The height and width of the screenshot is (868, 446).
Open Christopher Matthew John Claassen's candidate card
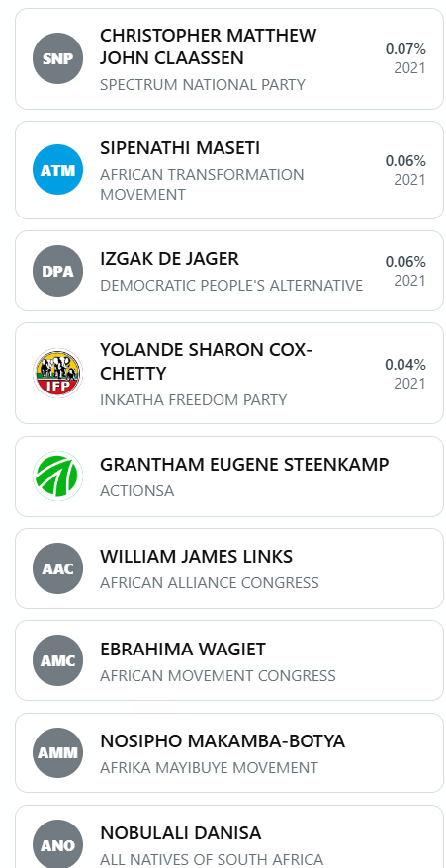pyautogui.click(x=228, y=58)
